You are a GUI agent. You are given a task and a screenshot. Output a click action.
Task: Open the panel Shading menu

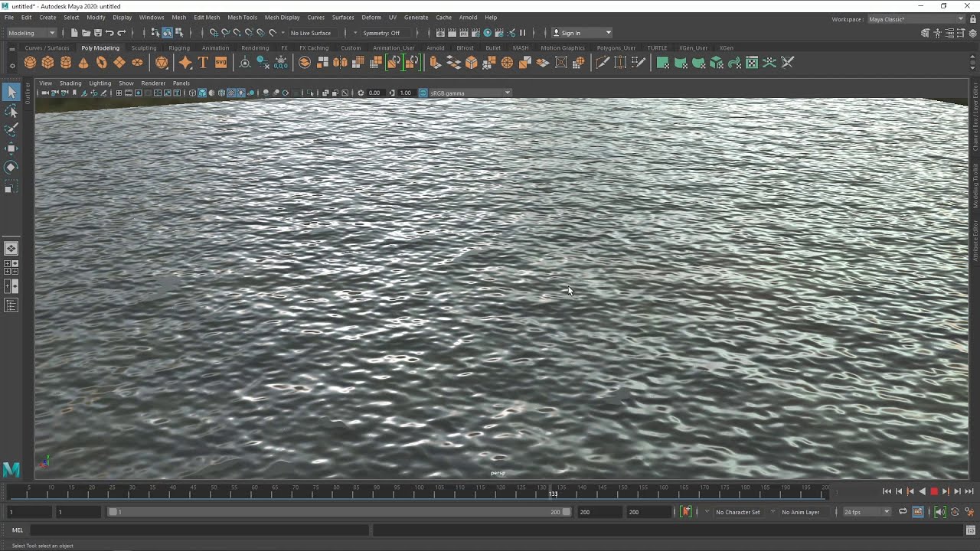[x=70, y=83]
